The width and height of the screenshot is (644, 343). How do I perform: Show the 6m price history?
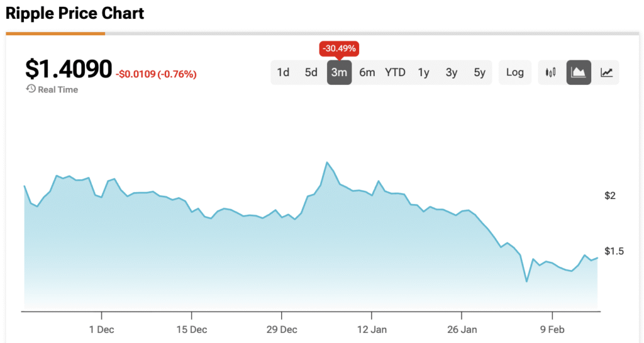click(x=367, y=72)
